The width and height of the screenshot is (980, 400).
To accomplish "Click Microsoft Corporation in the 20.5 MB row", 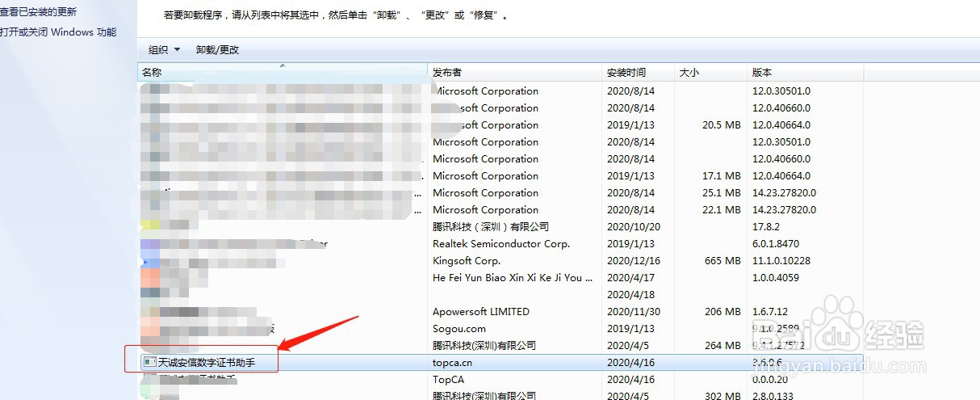I will point(486,125).
